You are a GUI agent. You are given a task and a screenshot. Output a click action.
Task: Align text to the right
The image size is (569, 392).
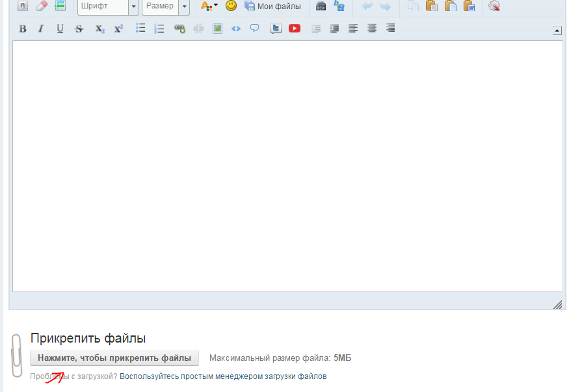pyautogui.click(x=390, y=29)
